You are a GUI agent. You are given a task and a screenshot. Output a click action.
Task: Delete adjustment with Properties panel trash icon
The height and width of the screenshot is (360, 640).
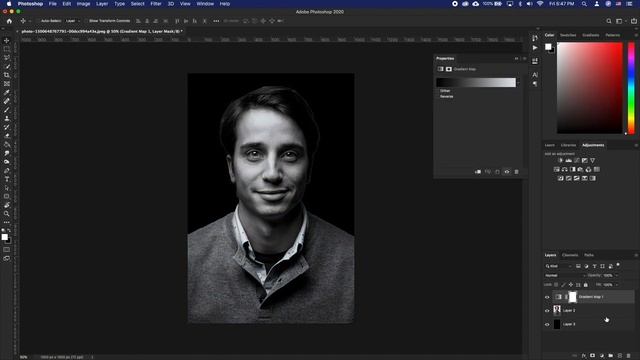click(516, 172)
